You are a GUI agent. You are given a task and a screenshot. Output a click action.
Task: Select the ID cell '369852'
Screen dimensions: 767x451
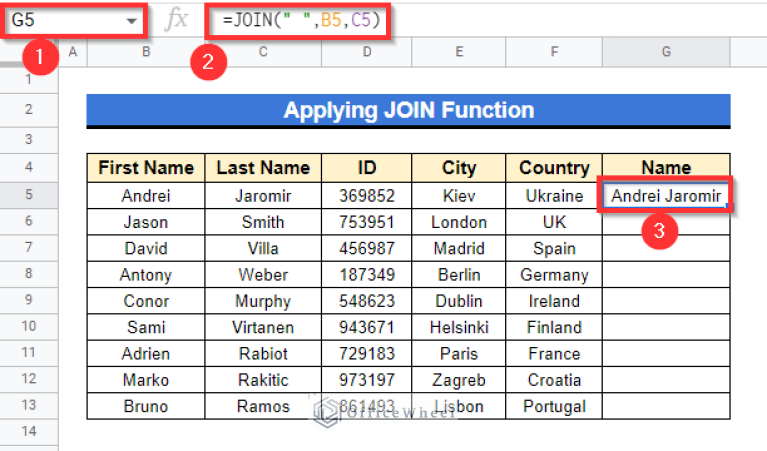point(367,196)
